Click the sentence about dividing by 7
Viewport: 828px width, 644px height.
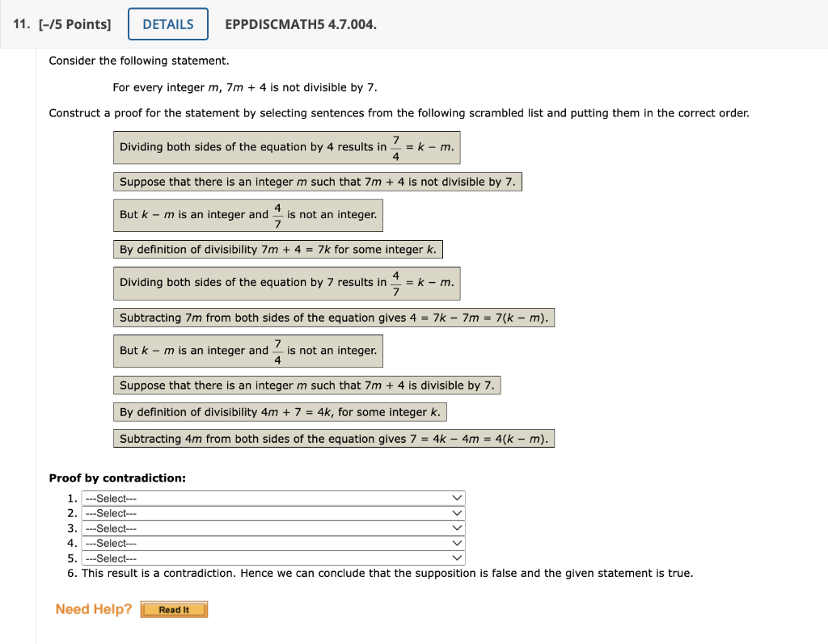[x=286, y=283]
